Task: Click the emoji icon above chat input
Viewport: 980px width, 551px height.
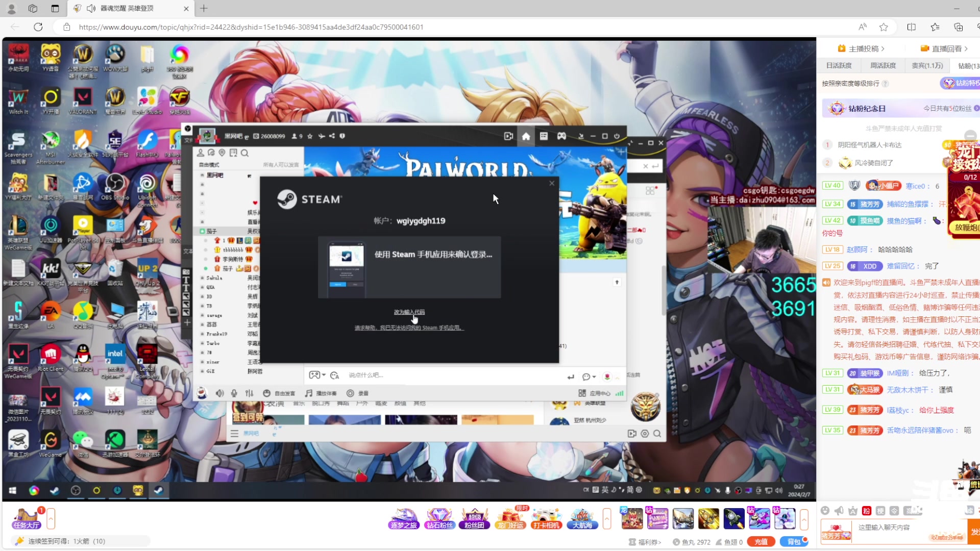Action: (825, 511)
